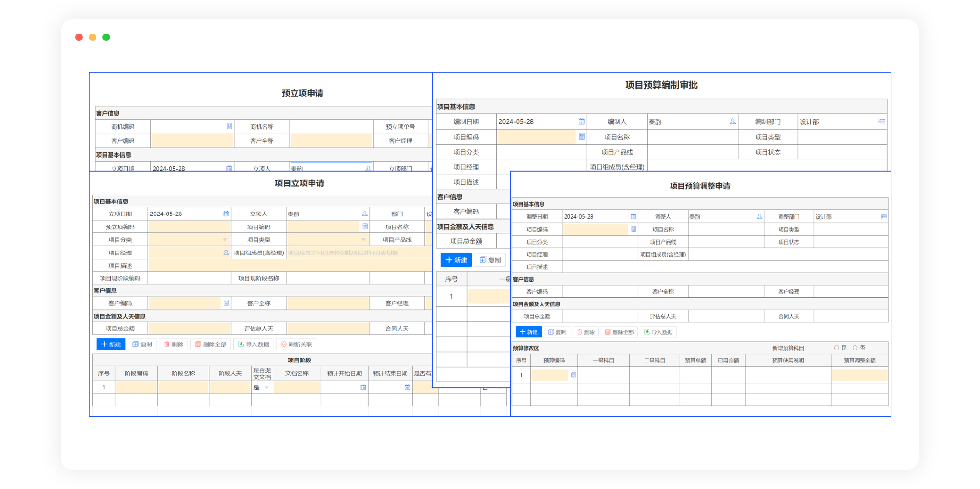Open 编制日期 calendar in 项目预算编制审批
Viewport: 980px width, 489px height.
(x=581, y=121)
